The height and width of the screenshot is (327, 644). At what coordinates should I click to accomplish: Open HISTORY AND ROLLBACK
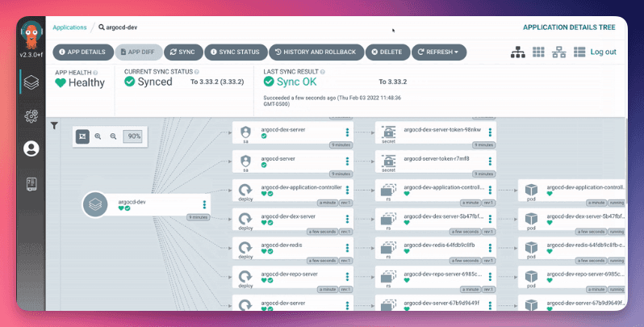pyautogui.click(x=316, y=52)
